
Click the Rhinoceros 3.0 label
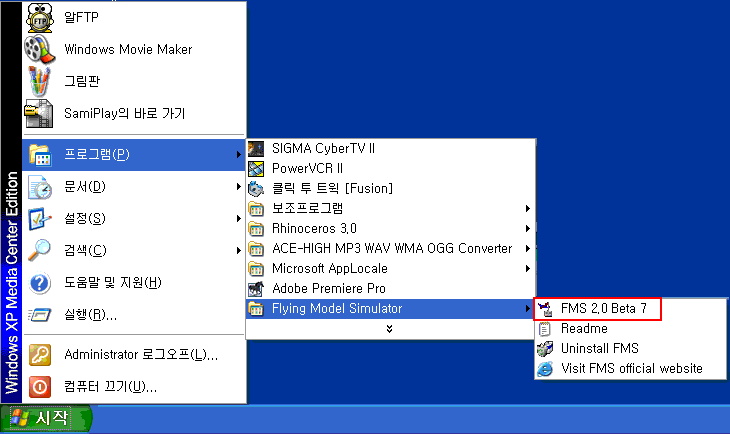pos(314,229)
